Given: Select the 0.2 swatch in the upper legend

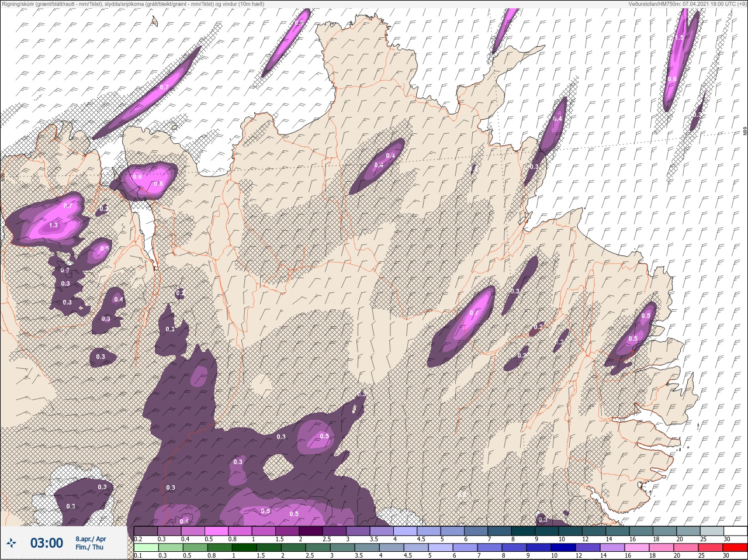Looking at the screenshot, I should [x=146, y=531].
